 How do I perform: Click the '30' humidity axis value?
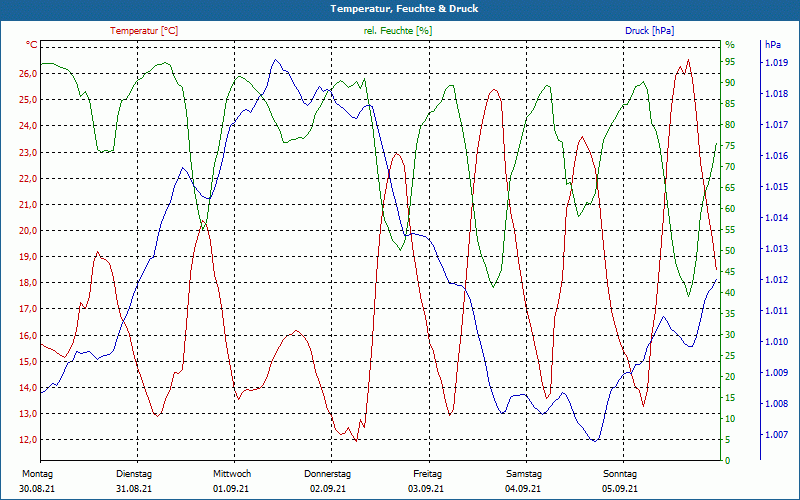[x=730, y=334]
